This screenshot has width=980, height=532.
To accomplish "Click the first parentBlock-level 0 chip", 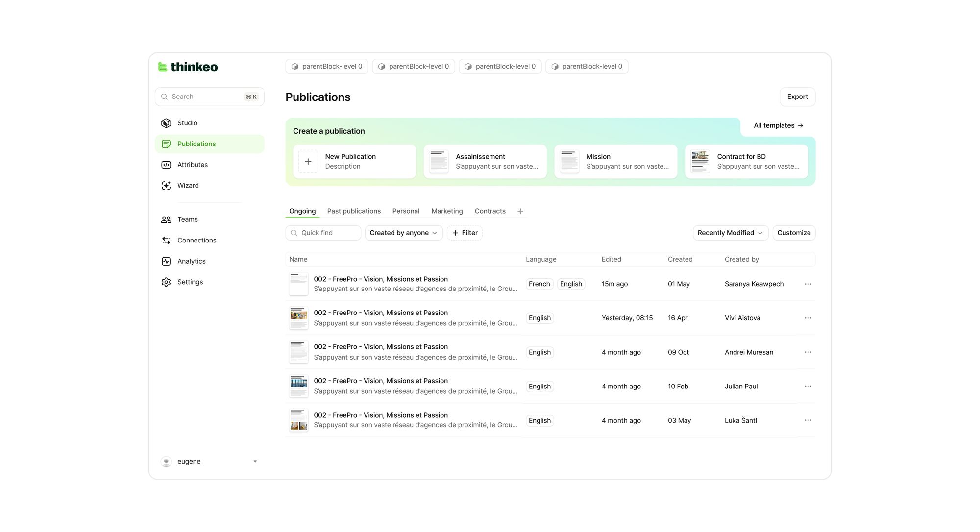I will tap(327, 67).
